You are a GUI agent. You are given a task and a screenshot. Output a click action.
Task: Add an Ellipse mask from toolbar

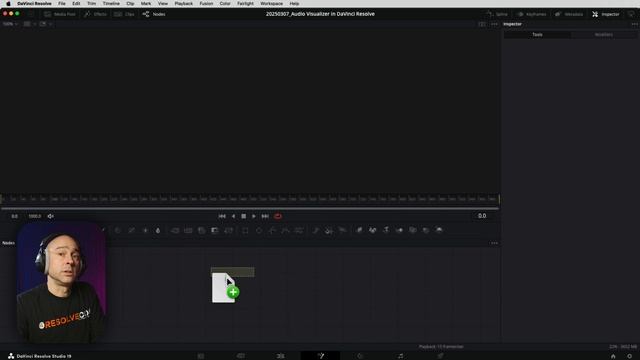click(x=259, y=231)
